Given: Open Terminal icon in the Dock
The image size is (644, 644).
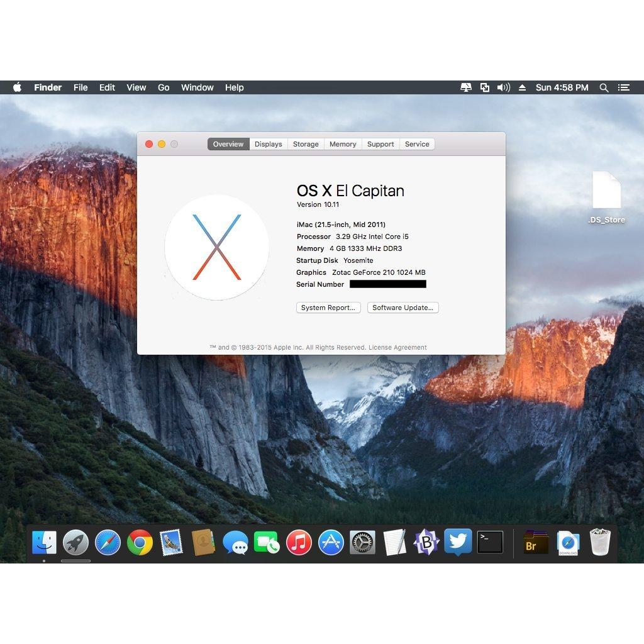Looking at the screenshot, I should [x=490, y=542].
